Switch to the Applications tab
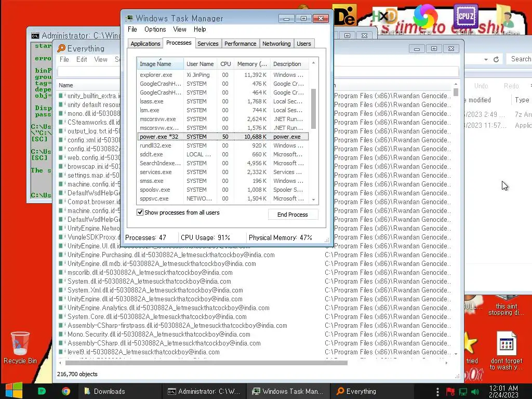The height and width of the screenshot is (399, 532). pos(145,44)
